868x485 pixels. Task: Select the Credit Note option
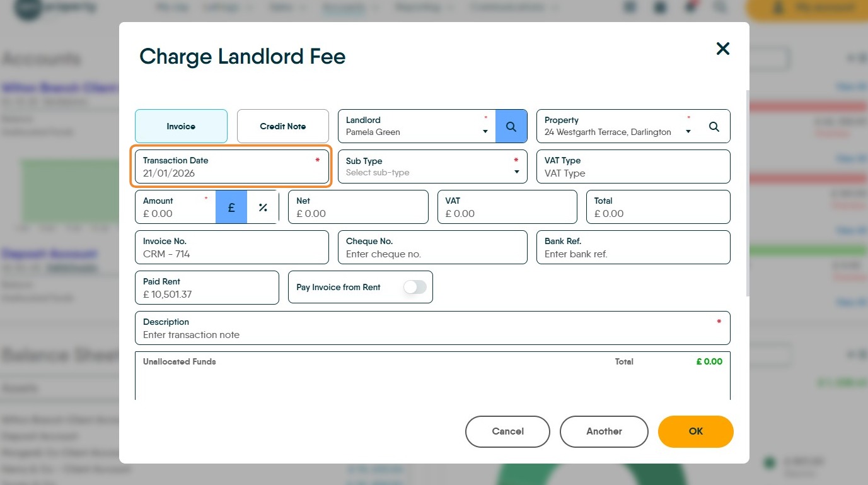tap(283, 127)
